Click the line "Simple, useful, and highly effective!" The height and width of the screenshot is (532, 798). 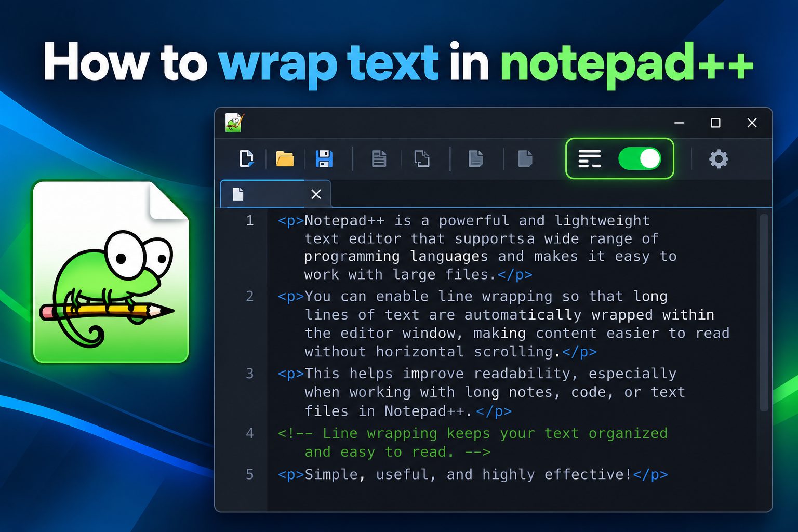[x=468, y=474]
